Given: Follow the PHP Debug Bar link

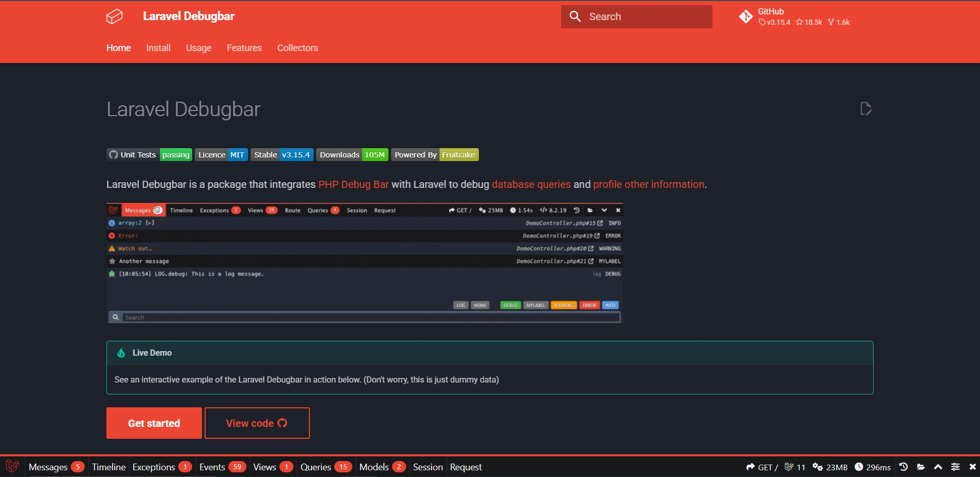Looking at the screenshot, I should 353,184.
